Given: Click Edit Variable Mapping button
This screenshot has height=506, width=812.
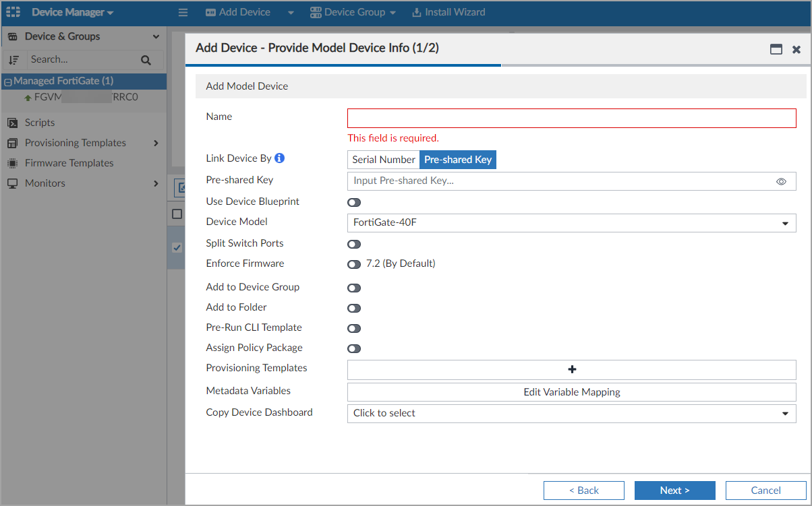Looking at the screenshot, I should click(571, 392).
